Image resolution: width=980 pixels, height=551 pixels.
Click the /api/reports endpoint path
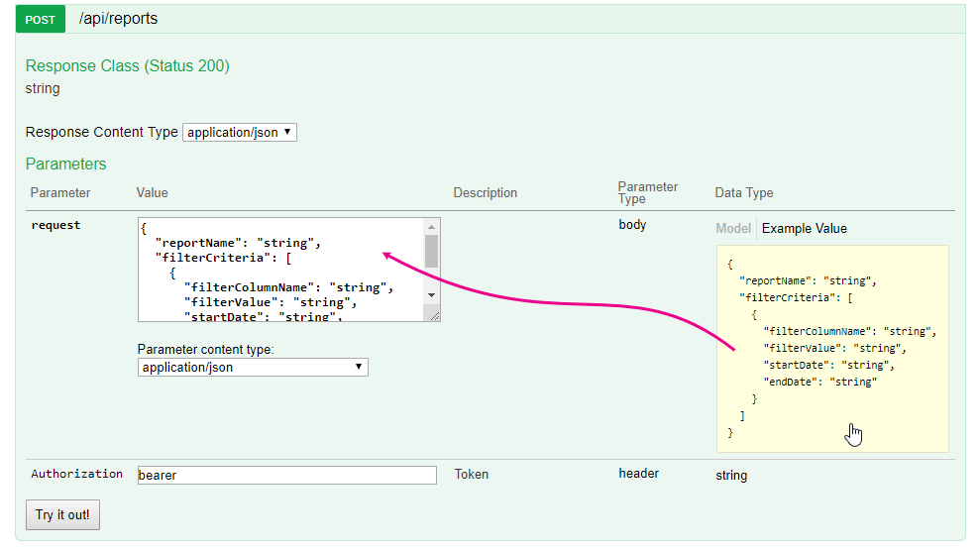(x=118, y=19)
